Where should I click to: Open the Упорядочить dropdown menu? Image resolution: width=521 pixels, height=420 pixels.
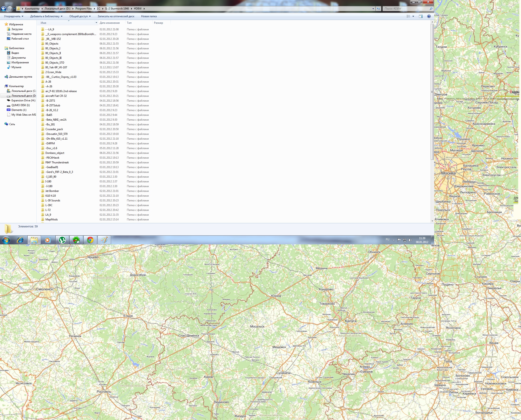pyautogui.click(x=14, y=16)
